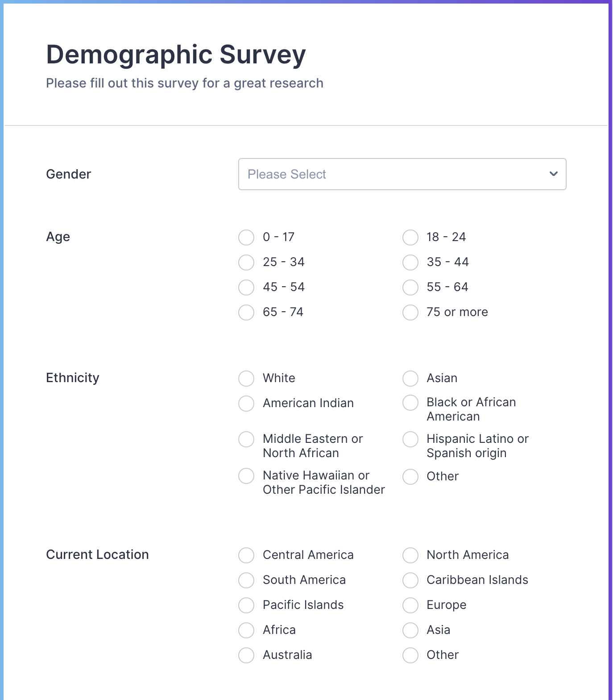This screenshot has height=700, width=613.
Task: Select the 0 - 17 age option
Action: click(x=246, y=237)
